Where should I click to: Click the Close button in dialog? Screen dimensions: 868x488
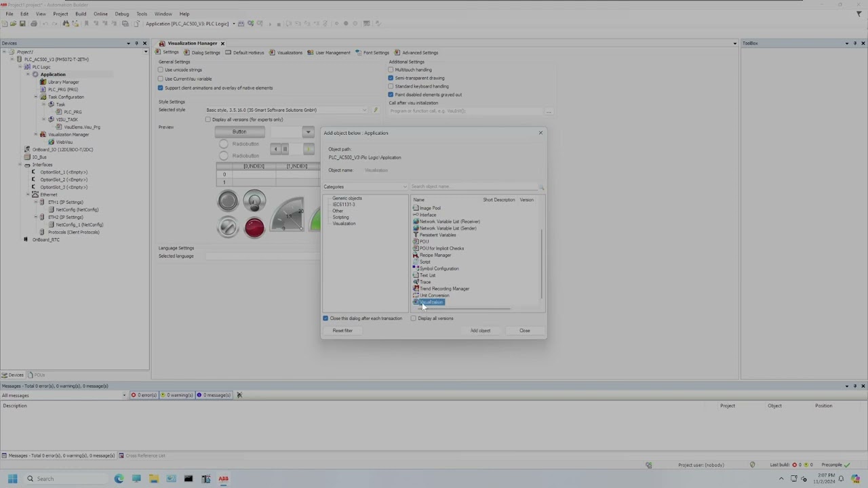coord(524,331)
